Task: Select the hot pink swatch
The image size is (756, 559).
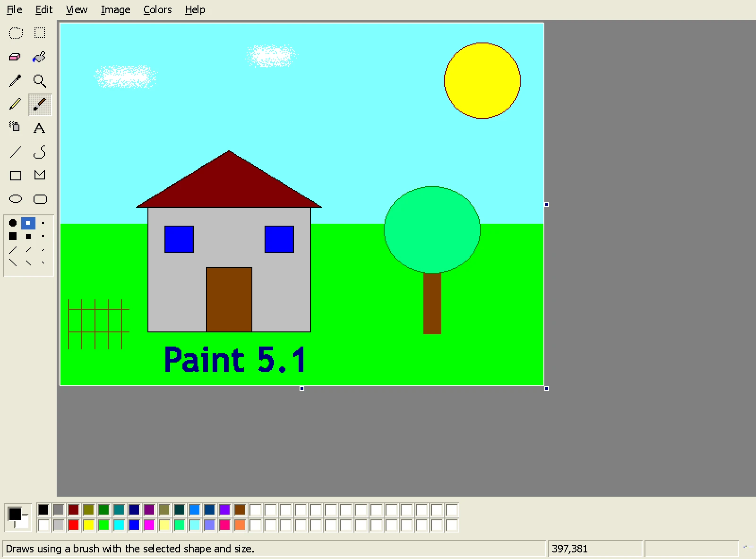Action: 225,525
